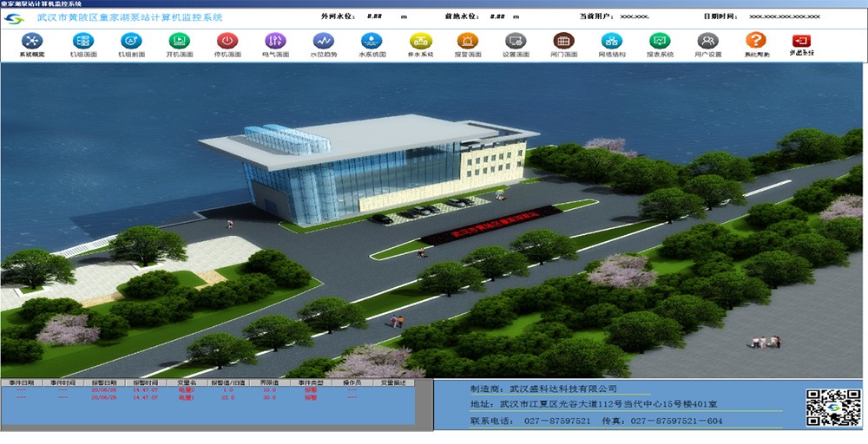Open the 系统概览 system overview icon
The image size is (868, 444).
[x=32, y=41]
